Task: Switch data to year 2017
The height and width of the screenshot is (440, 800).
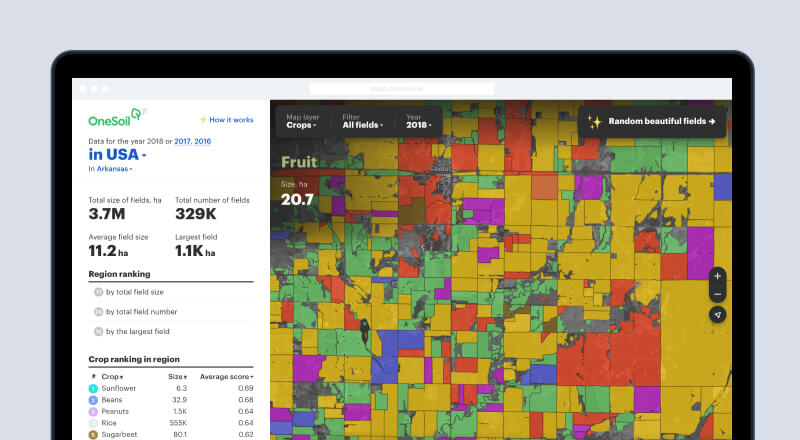Action: pos(182,141)
